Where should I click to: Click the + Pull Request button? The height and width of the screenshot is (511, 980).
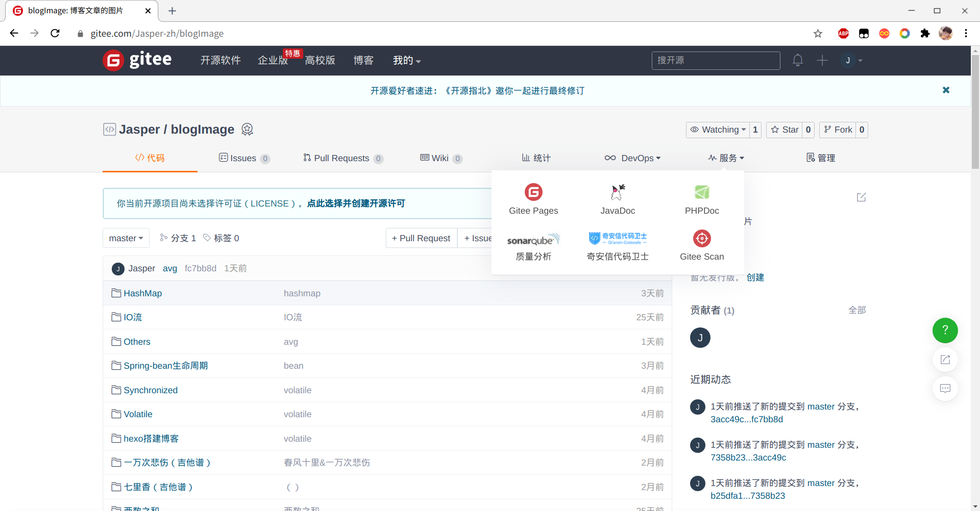tap(421, 238)
